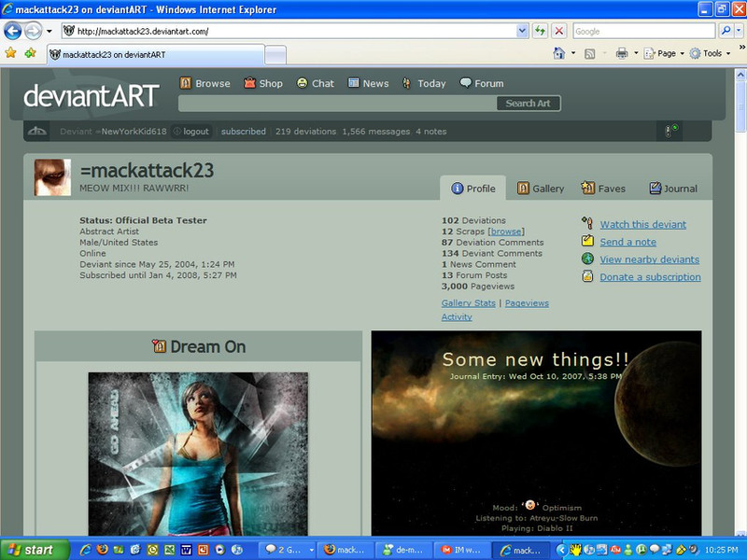Viewport: 747px width, 560px height.
Task: Click the mackattack23 avatar image
Action: click(x=52, y=177)
